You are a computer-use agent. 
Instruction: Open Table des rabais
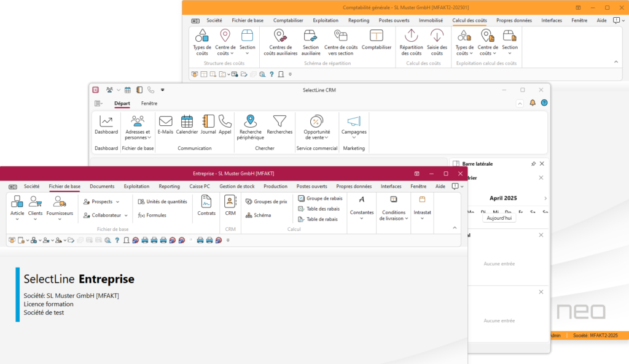click(319, 209)
